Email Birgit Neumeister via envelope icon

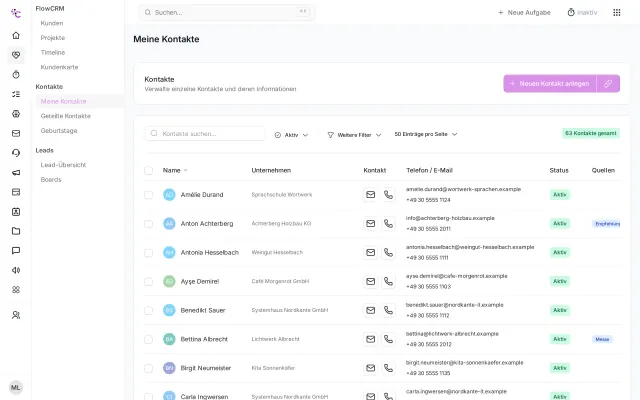[371, 368]
